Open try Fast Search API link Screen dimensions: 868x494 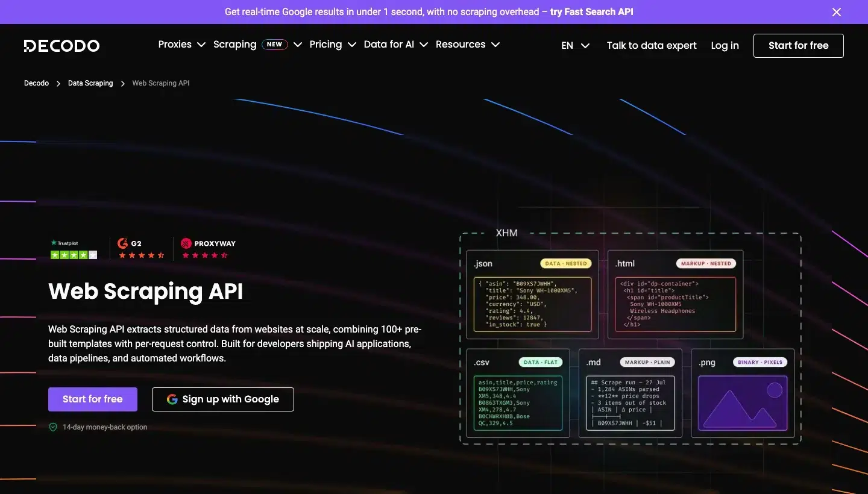point(592,12)
